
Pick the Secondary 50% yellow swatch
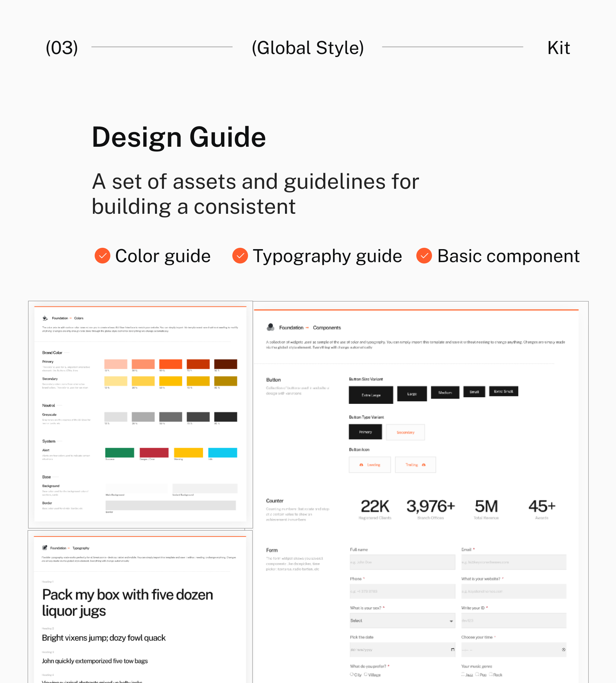click(171, 381)
